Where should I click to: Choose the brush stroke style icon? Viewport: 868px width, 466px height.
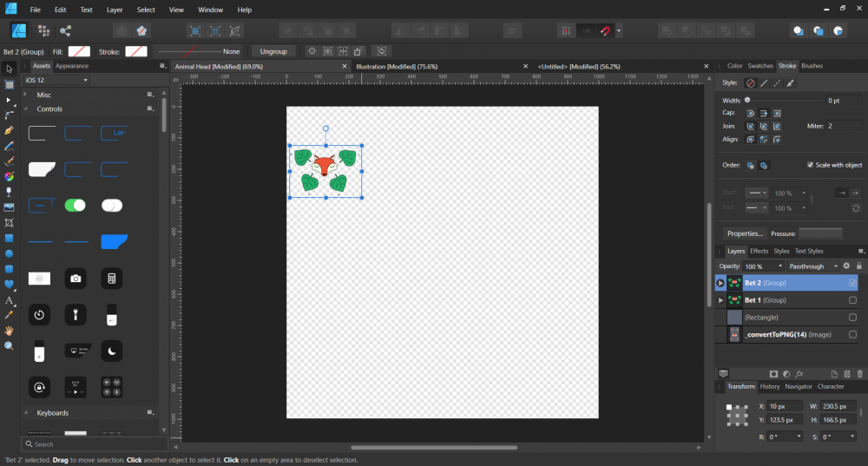790,83
